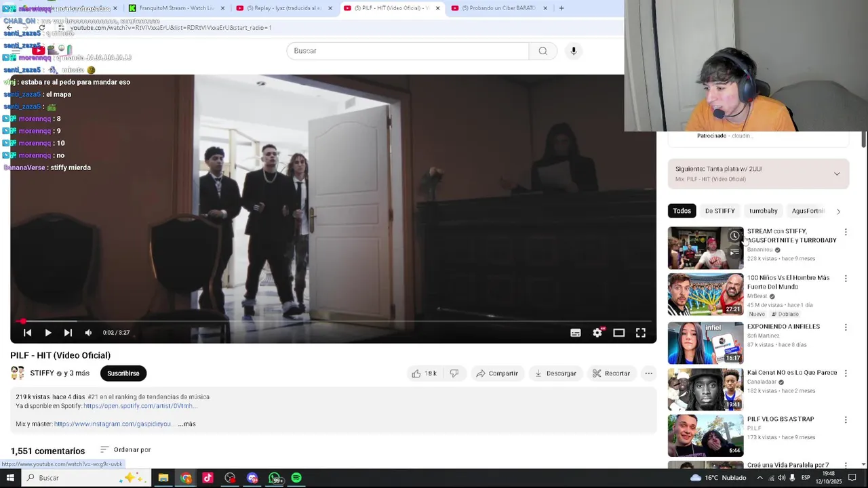This screenshot has height=488, width=868.
Task: Open 100 Niños Vs El Hombre thumbnail
Action: coord(706,294)
